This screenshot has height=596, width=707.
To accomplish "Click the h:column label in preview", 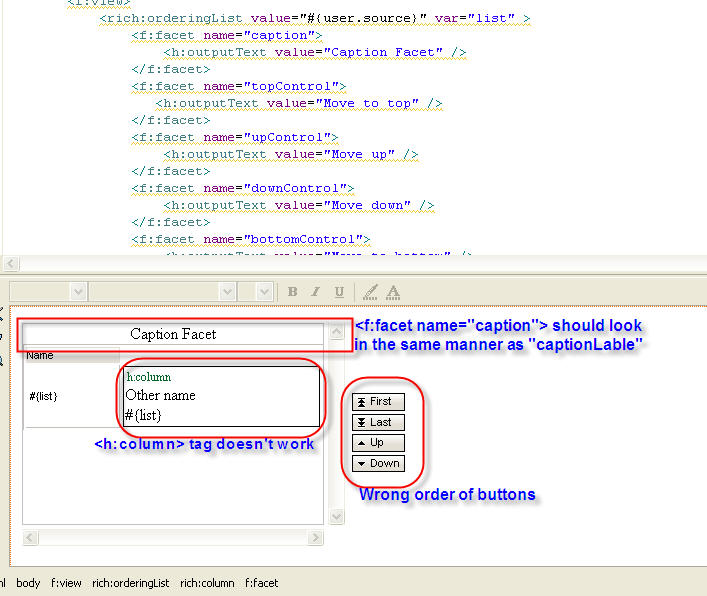I will click(148, 377).
